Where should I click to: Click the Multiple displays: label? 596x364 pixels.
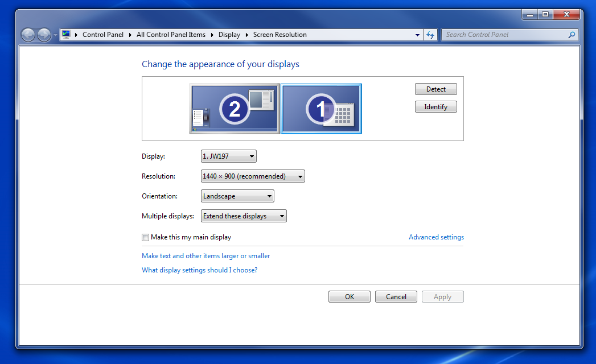167,216
